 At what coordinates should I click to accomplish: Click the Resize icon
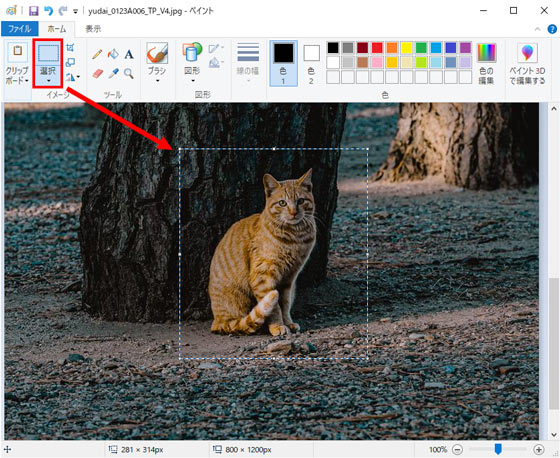(70, 63)
